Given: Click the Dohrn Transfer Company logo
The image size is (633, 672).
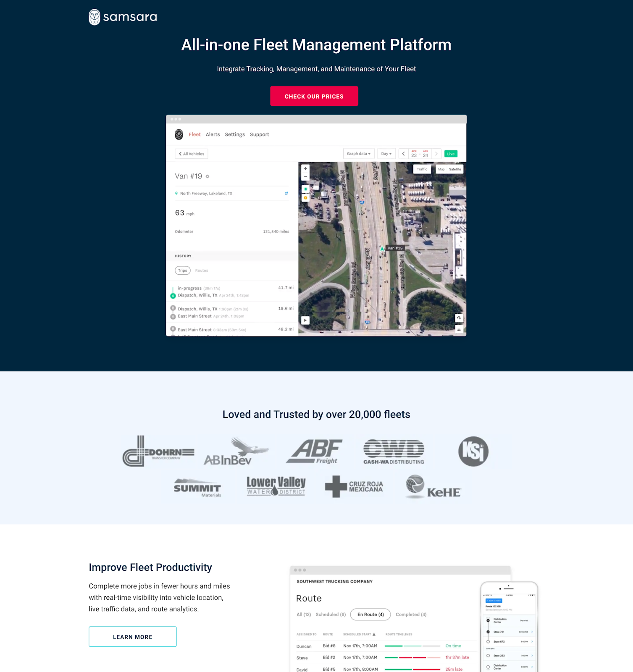Looking at the screenshot, I should (x=158, y=451).
